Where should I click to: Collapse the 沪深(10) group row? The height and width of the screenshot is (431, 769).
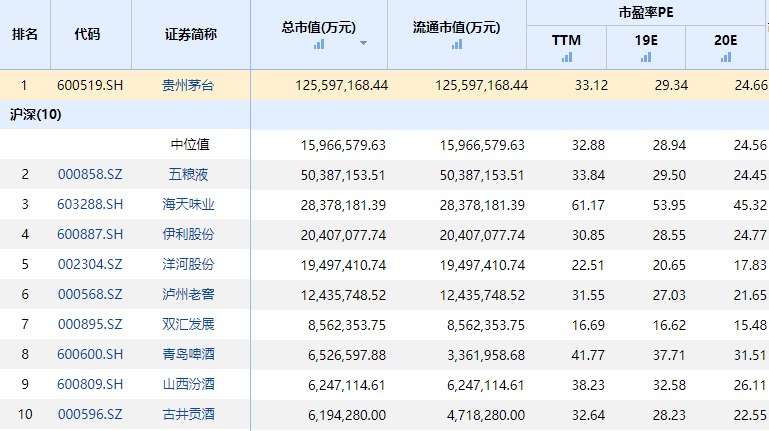point(35,115)
